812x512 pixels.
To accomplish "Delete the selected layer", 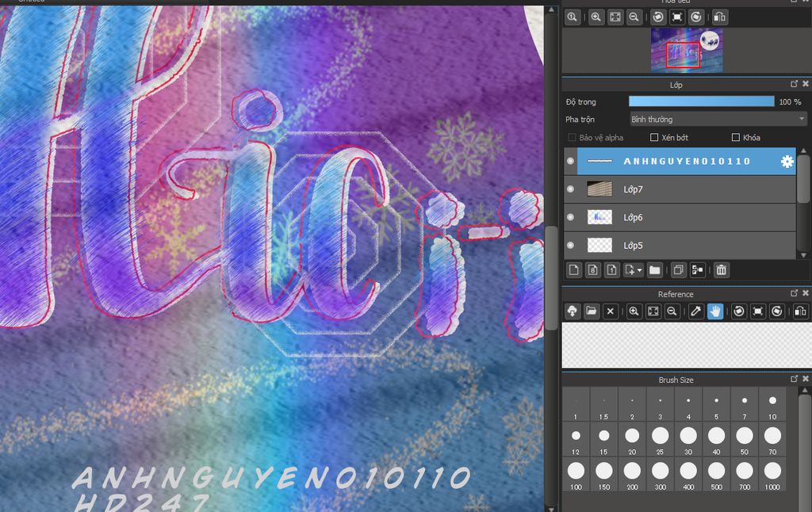I will click(x=722, y=269).
